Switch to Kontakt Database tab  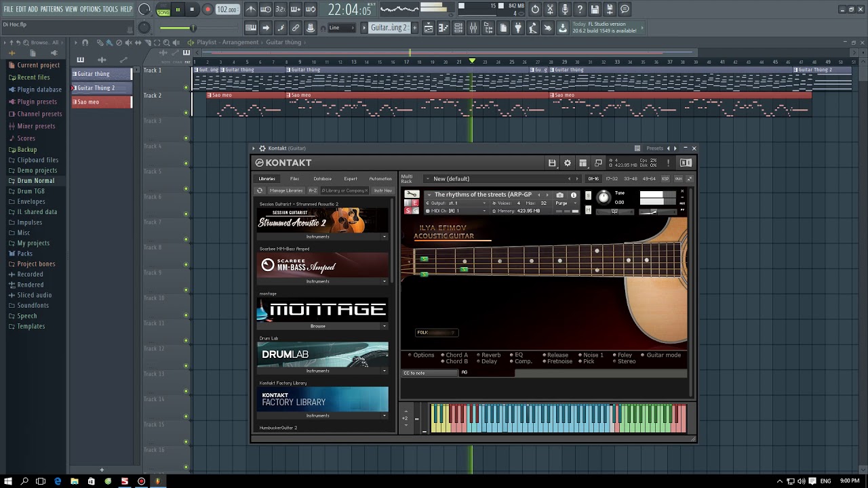tap(323, 179)
